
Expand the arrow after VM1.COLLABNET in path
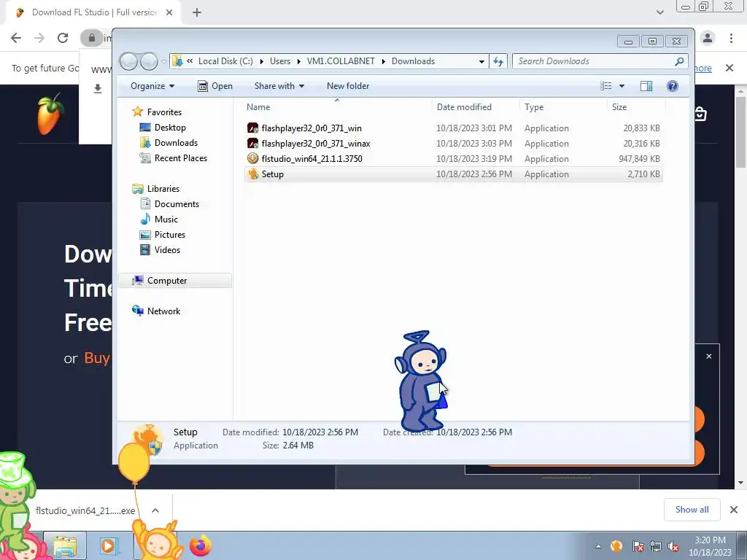[x=384, y=61]
